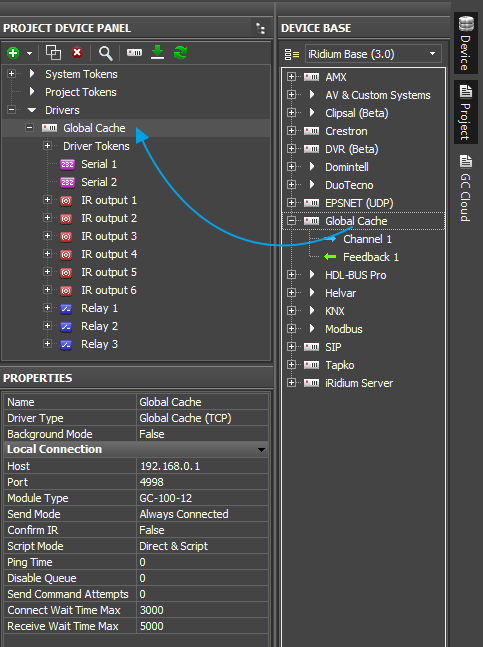Screen dimensions: 483x647
Task: Select Project Tokens in the tree
Action: (x=81, y=92)
